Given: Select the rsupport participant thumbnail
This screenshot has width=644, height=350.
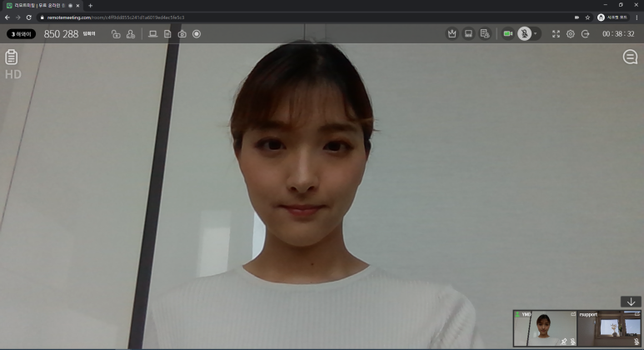Looking at the screenshot, I should 611,328.
